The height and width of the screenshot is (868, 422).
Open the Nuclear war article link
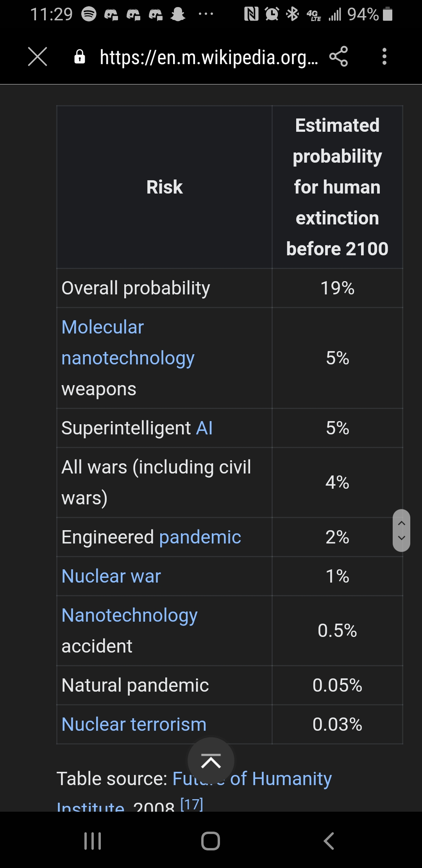(x=111, y=576)
